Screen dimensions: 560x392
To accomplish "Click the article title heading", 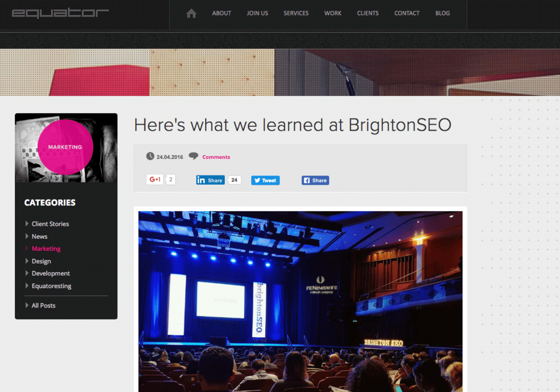I will (293, 125).
